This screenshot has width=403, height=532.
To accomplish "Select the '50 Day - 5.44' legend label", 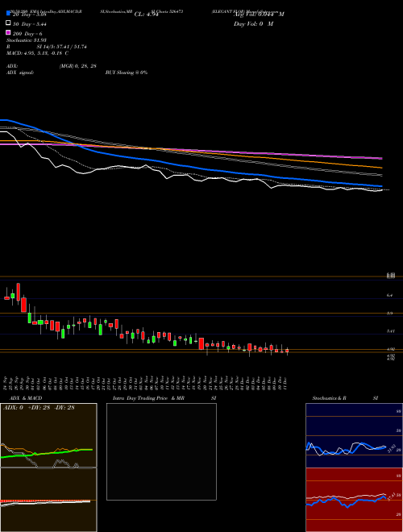I will click(x=29, y=24).
